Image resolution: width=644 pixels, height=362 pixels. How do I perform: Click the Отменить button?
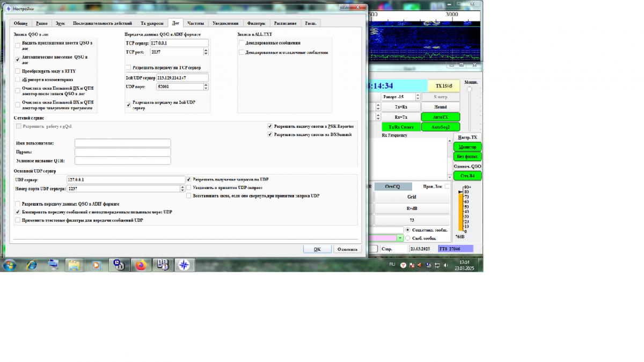347,249
